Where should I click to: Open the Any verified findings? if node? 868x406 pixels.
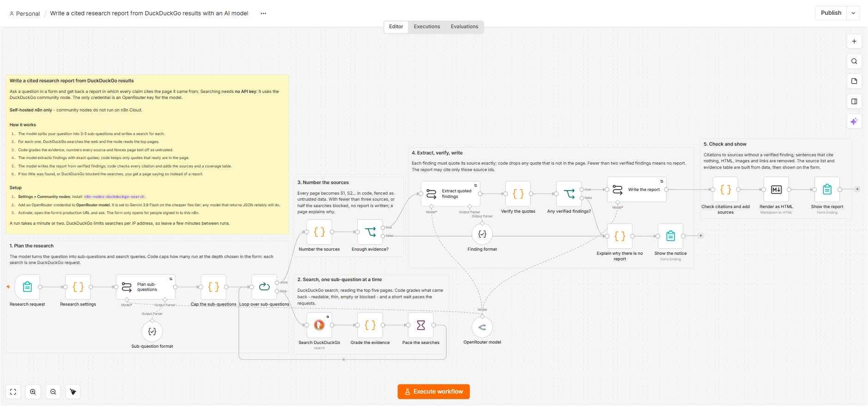(569, 193)
